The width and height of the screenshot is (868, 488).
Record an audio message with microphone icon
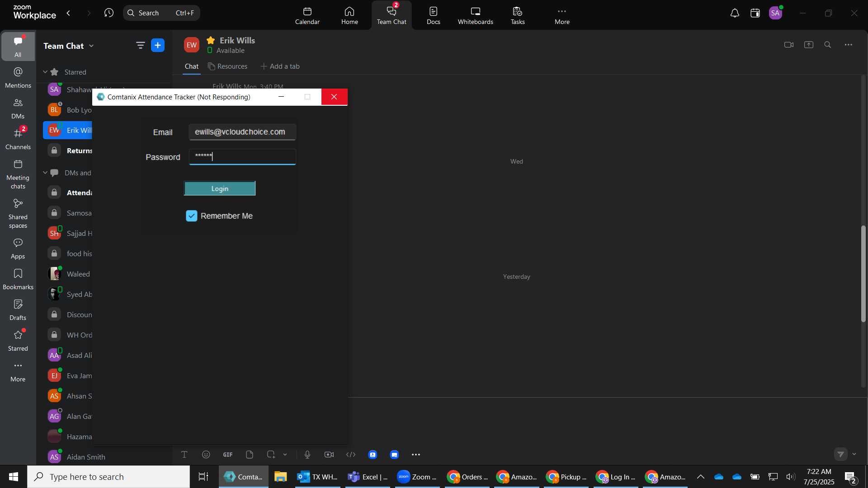click(x=307, y=455)
